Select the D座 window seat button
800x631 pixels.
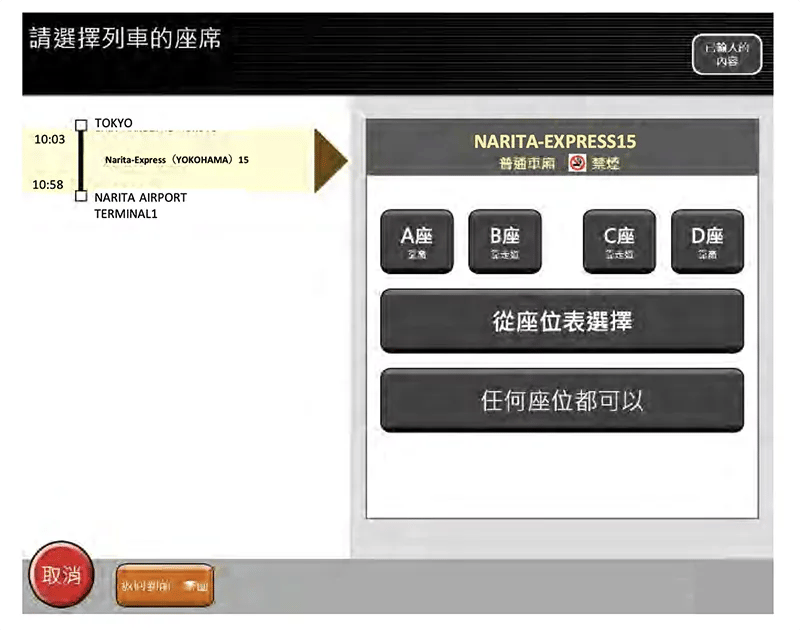pos(707,241)
